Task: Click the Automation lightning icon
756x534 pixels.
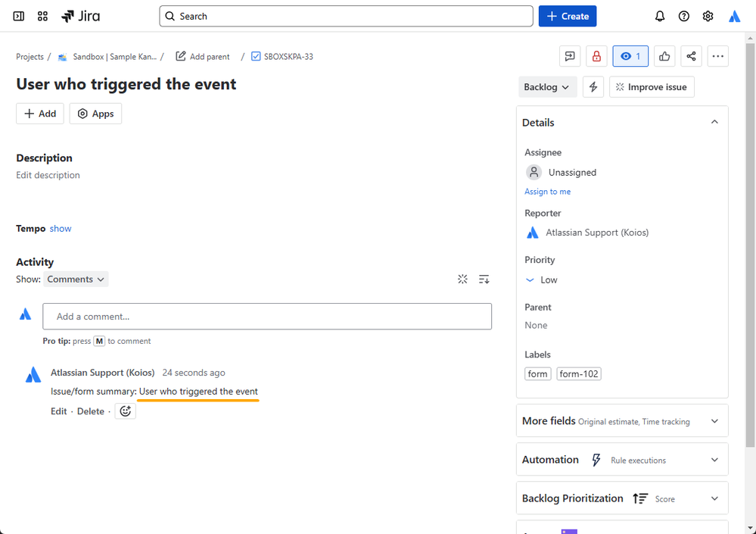Action: (596, 460)
